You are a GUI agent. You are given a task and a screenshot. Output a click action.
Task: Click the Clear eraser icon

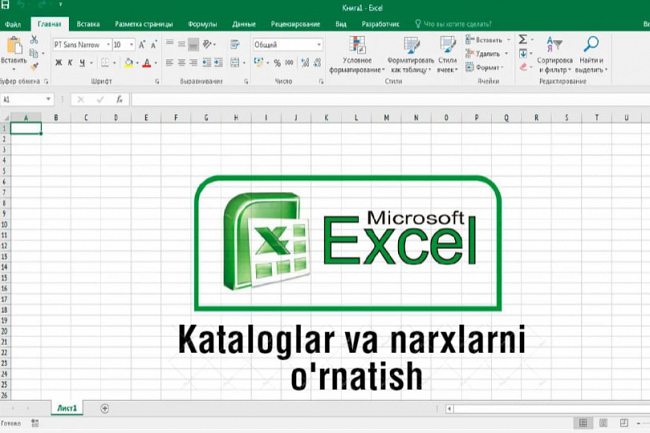coord(523,67)
